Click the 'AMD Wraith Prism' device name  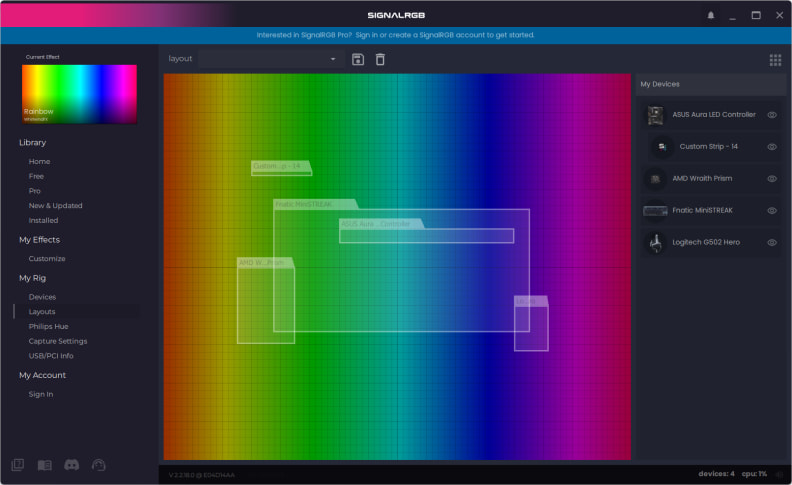click(702, 178)
